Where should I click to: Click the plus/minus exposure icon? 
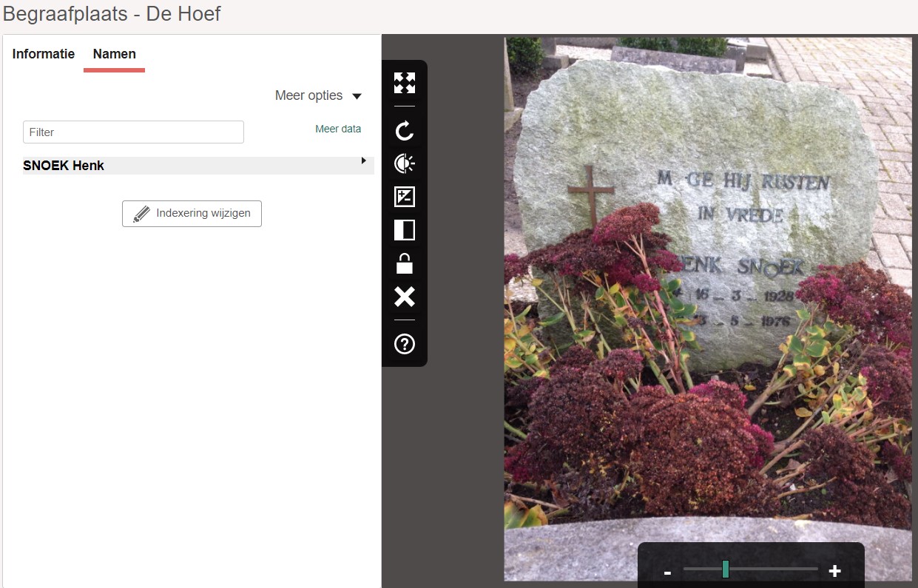coord(405,197)
